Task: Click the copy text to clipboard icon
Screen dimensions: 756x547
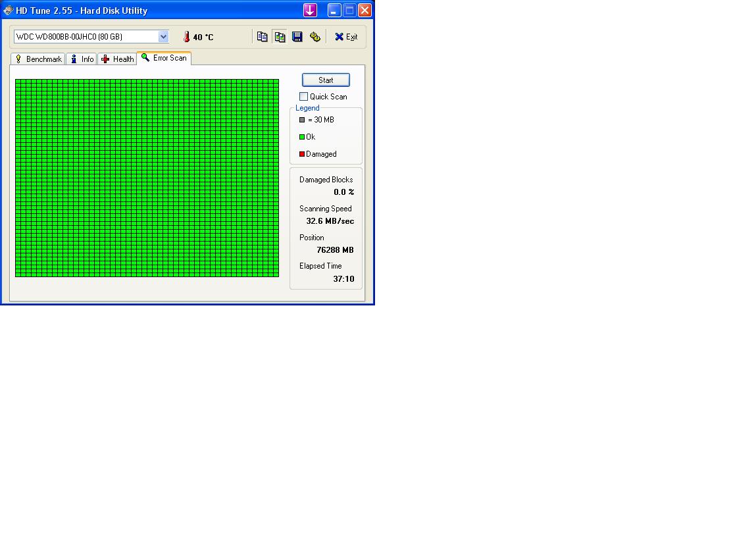Action: [x=263, y=37]
